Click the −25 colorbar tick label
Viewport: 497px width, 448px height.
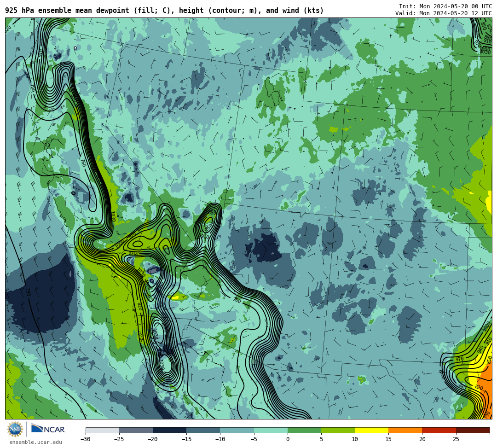tap(119, 439)
